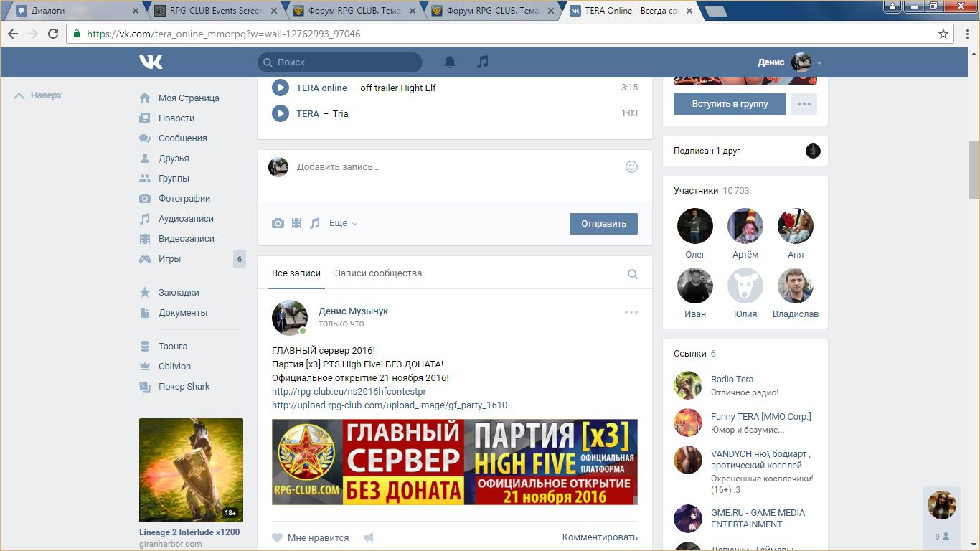Attach a photo with camera icon

click(x=278, y=223)
